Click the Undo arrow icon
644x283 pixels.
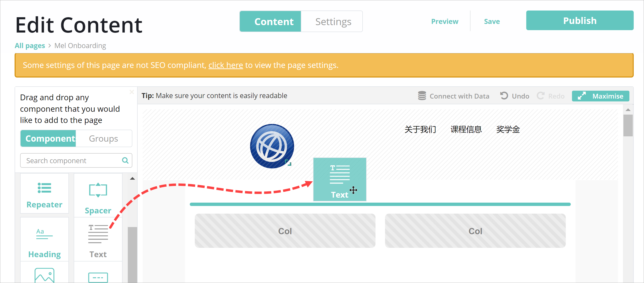pyautogui.click(x=504, y=96)
